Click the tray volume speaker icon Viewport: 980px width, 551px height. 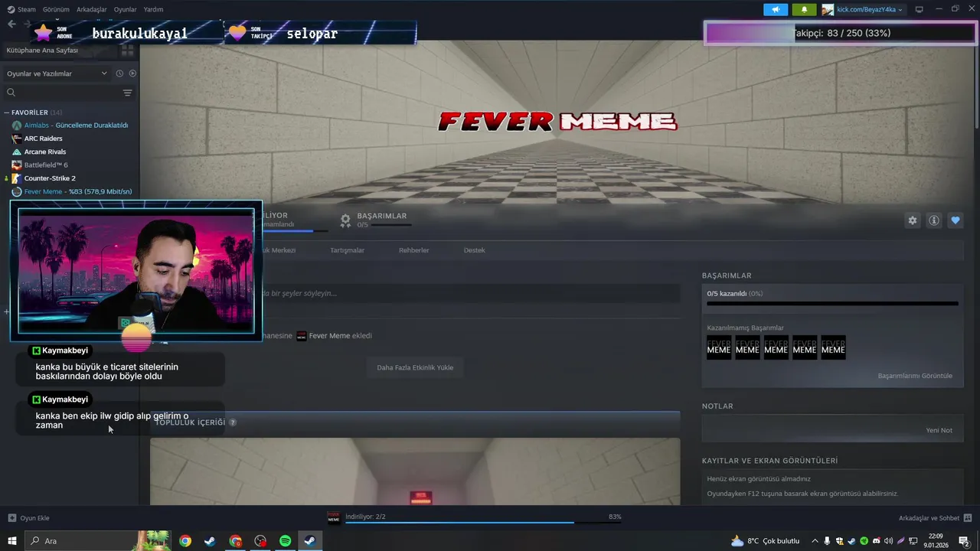[888, 541]
